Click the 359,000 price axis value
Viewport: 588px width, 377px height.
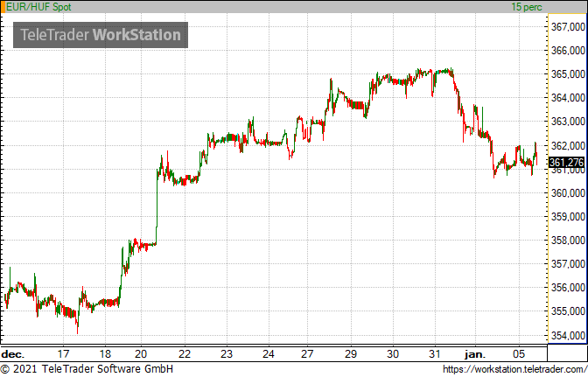[x=568, y=217]
